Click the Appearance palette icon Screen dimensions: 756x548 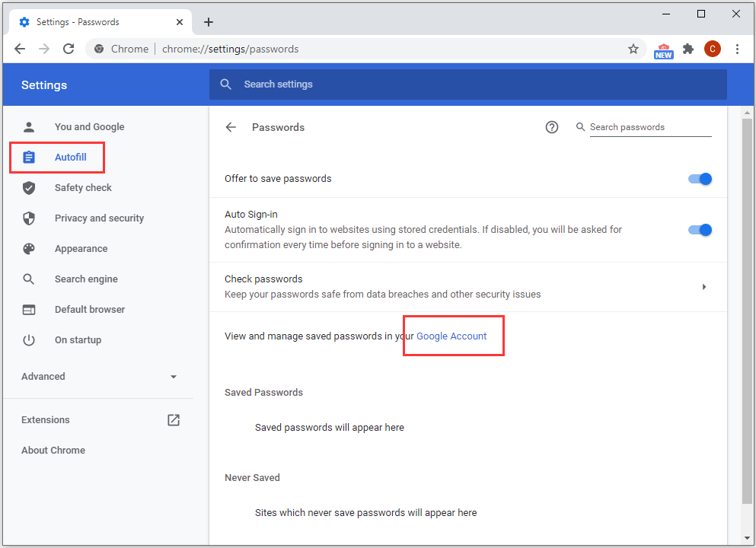point(29,249)
